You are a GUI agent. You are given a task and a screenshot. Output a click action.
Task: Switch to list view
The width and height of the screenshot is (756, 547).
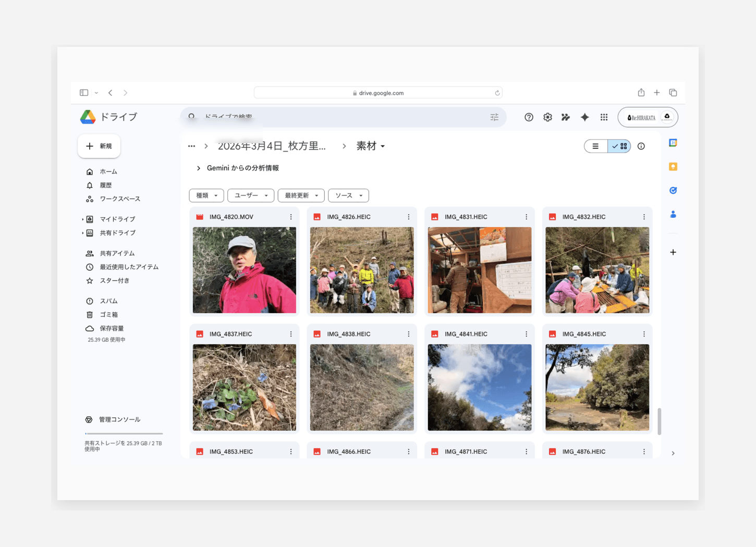pyautogui.click(x=595, y=146)
